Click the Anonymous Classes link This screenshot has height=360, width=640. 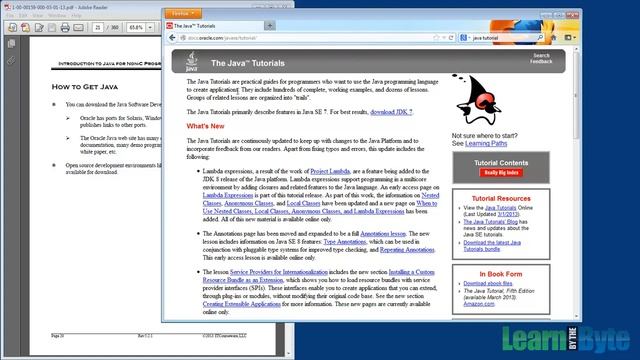coord(249,203)
